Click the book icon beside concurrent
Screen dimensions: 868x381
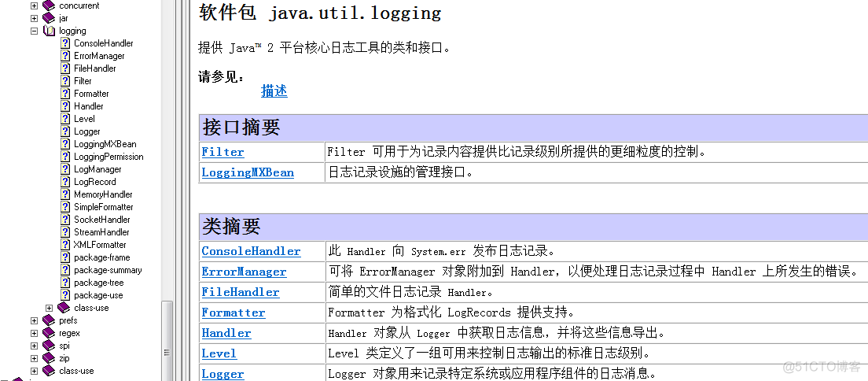coord(49,6)
